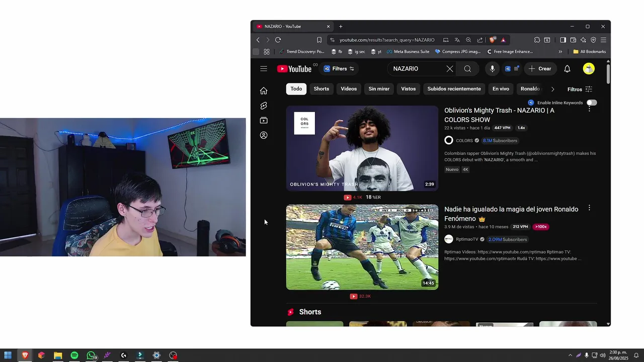Screen dimensions: 644x362
Task: Open Brave Wallet icon
Action: click(x=573, y=40)
